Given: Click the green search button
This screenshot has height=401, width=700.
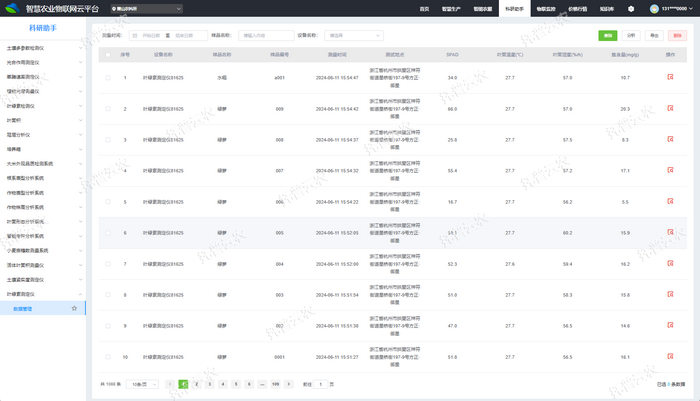Looking at the screenshot, I should coord(607,36).
